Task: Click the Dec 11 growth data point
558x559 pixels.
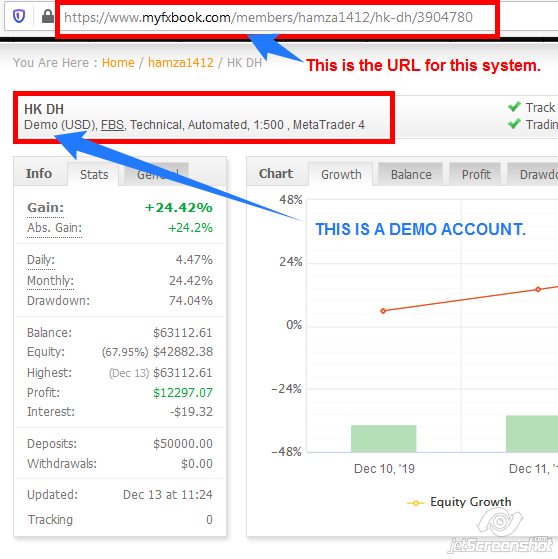Action: 538,289
